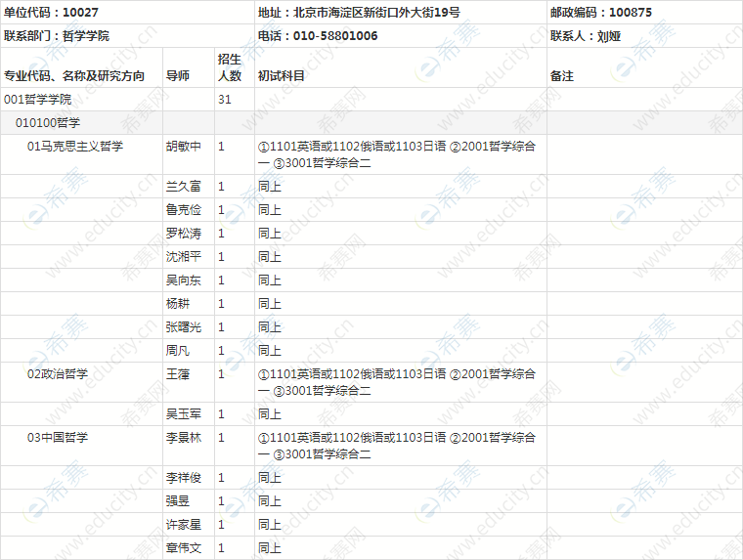Image resolution: width=743 pixels, height=560 pixels.
Task: Select the 初试科目 column header
Action: tap(281, 75)
